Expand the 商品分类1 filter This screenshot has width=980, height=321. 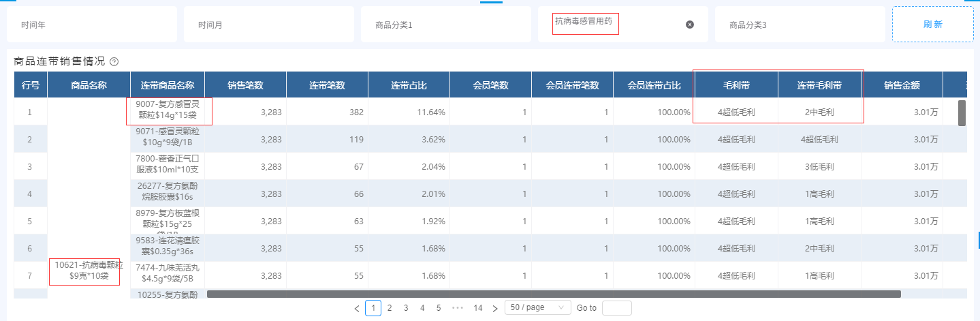tap(445, 25)
